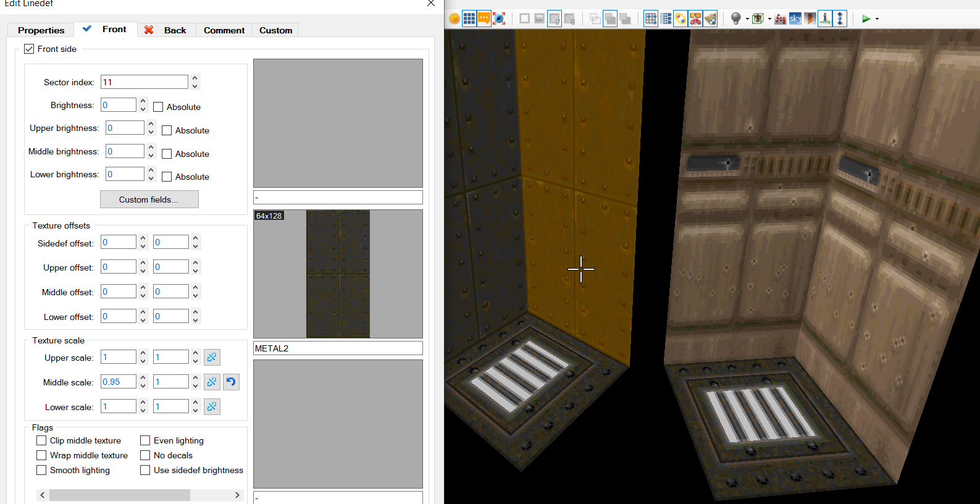Click the light bulb toolbar icon
Image resolution: width=980 pixels, height=504 pixels.
(x=735, y=19)
